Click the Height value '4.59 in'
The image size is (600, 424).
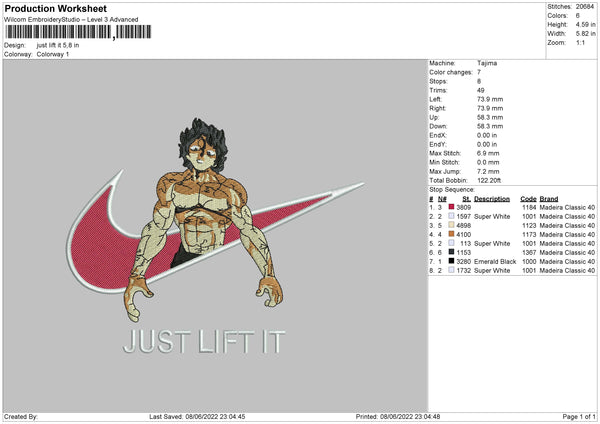pos(585,24)
